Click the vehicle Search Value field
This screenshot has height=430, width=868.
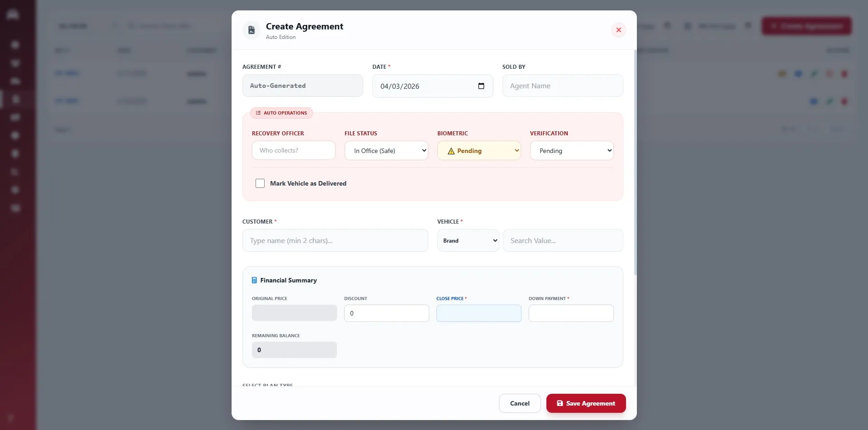click(x=563, y=240)
